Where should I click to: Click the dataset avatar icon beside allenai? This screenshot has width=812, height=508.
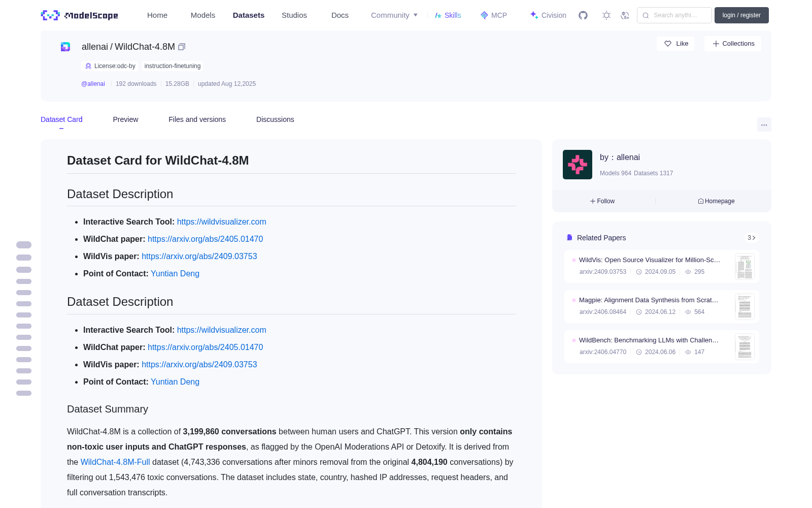[x=65, y=47]
